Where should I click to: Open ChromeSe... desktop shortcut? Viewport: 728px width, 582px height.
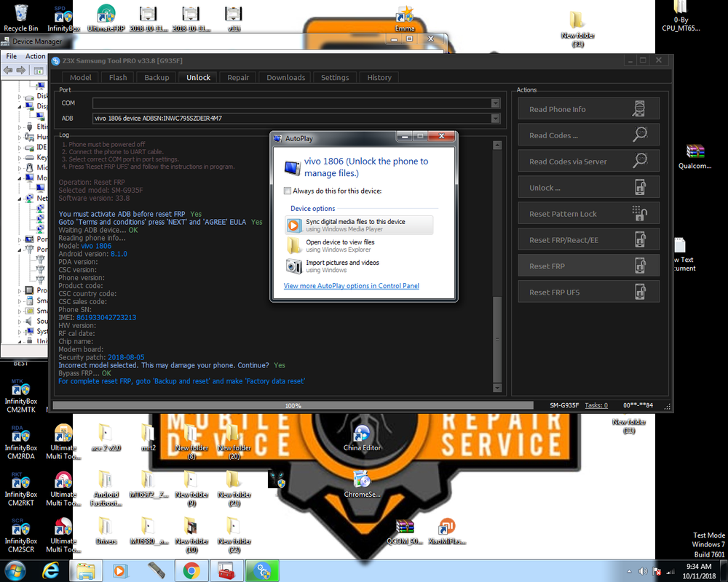click(x=362, y=484)
